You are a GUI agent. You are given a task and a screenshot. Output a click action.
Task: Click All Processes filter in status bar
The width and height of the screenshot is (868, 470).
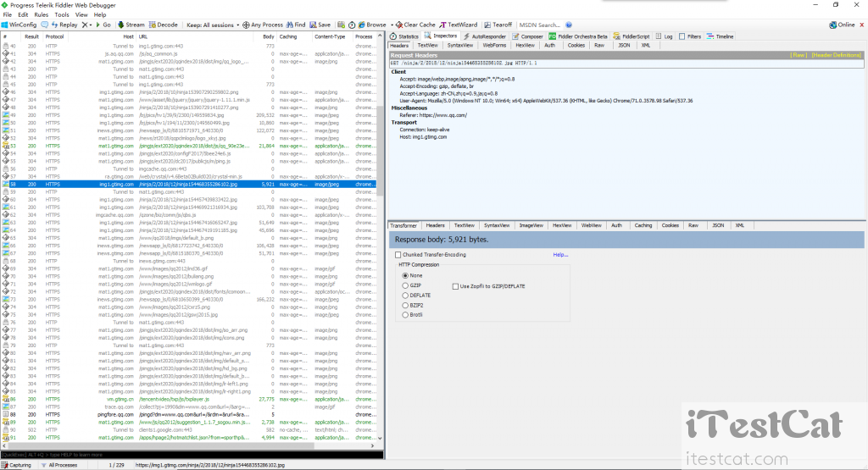59,465
